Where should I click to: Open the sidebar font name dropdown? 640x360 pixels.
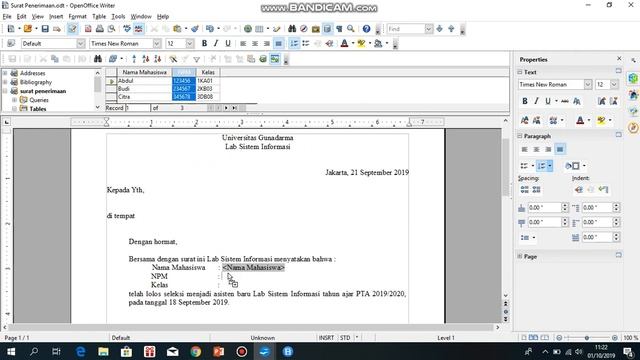(588, 84)
